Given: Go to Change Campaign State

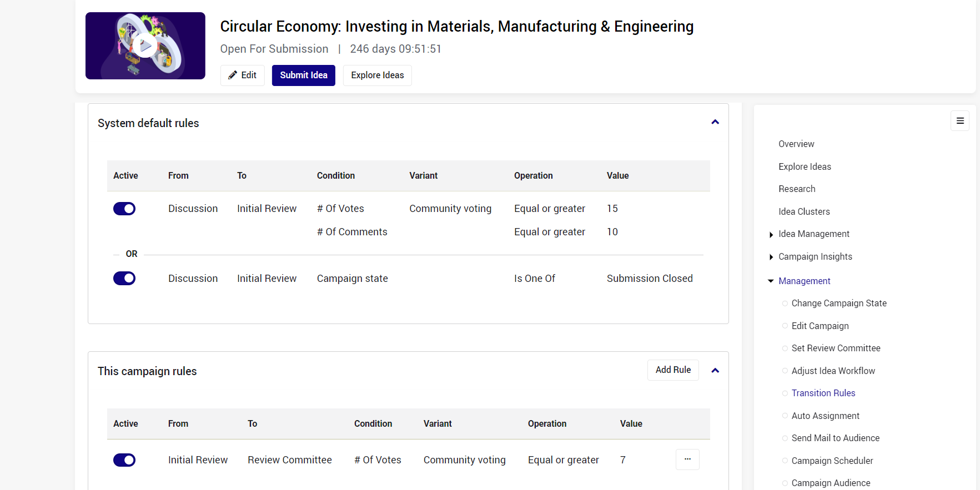Looking at the screenshot, I should pos(838,304).
